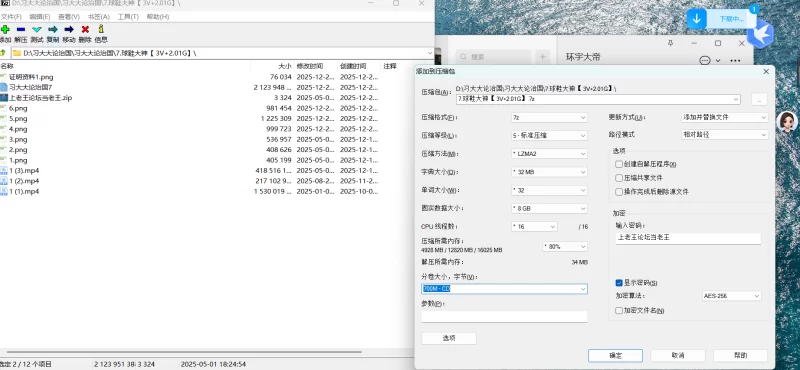Open the 压缩等级 dropdown showing 5 - 标准压缩
This screenshot has height=370, width=800.
click(x=549, y=136)
